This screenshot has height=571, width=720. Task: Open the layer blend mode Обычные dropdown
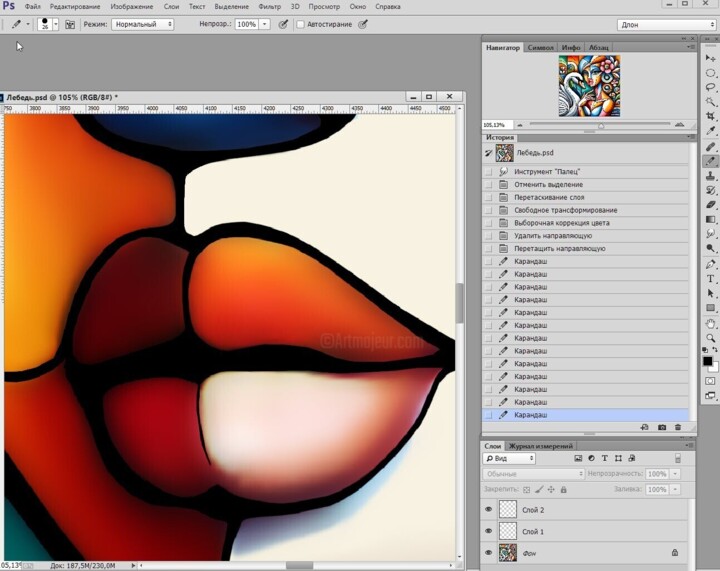click(x=534, y=474)
